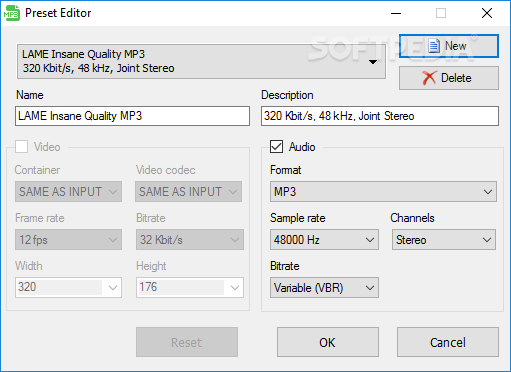This screenshot has height=372, width=511.
Task: Click the Description input field
Action: click(380, 116)
